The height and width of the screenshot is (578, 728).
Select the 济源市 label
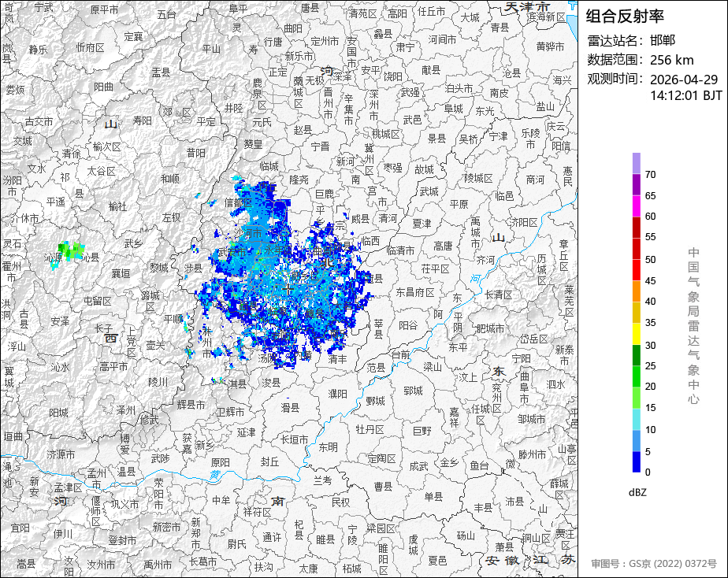pyautogui.click(x=61, y=454)
